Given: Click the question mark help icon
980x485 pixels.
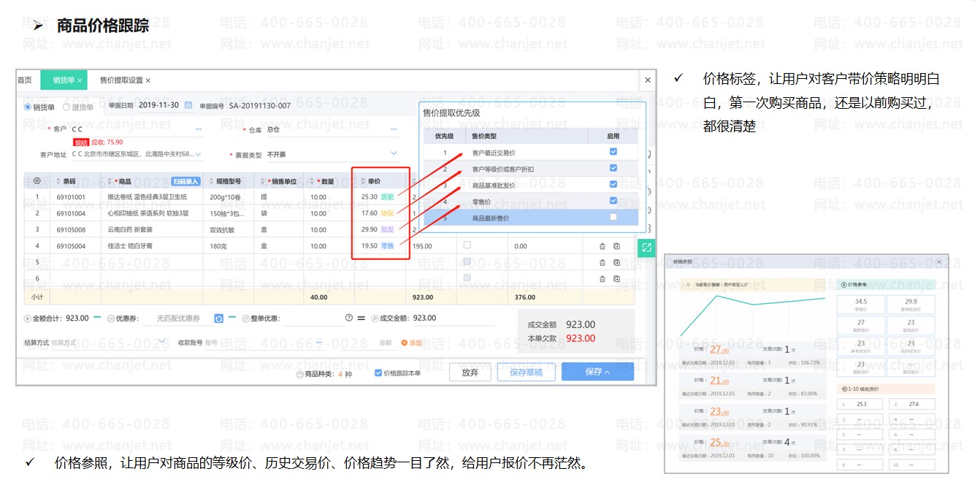Looking at the screenshot, I should (349, 318).
